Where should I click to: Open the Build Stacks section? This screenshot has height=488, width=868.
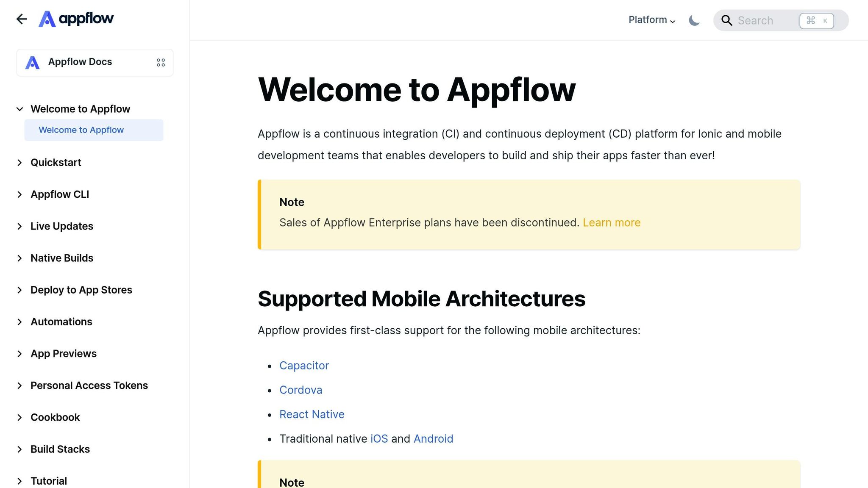[60, 449]
